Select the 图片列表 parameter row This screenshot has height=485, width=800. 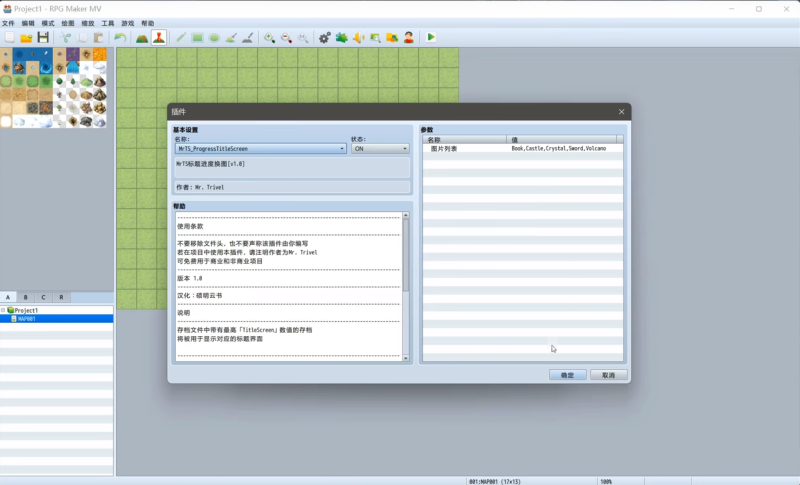coord(522,148)
